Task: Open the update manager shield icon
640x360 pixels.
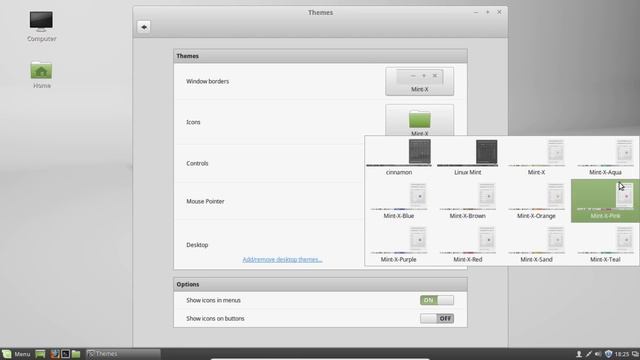Action: pyautogui.click(x=608, y=354)
